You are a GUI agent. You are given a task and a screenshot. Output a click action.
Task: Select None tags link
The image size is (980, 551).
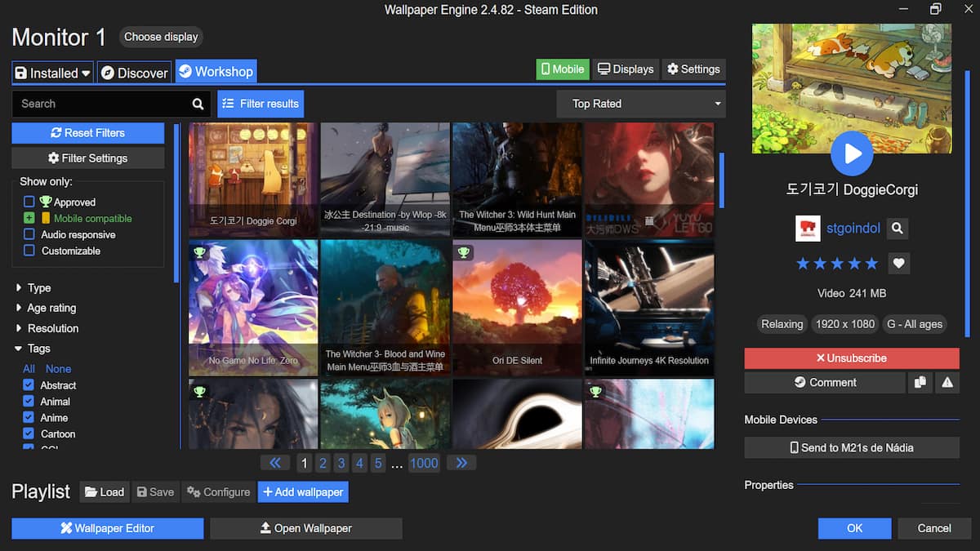click(x=58, y=369)
